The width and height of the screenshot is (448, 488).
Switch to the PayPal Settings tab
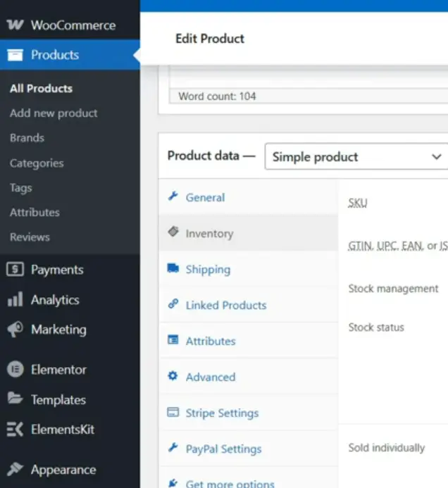pos(249,449)
